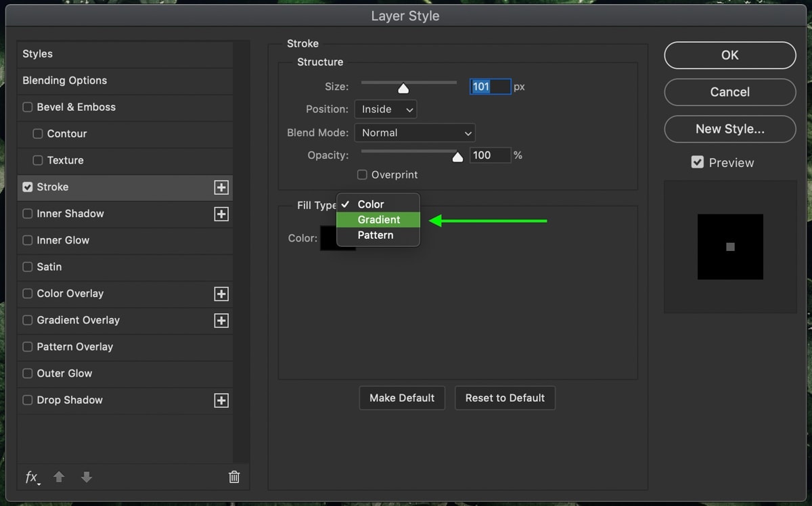Image resolution: width=812 pixels, height=506 pixels.
Task: Click the plus icon next to Stroke
Action: [221, 187]
